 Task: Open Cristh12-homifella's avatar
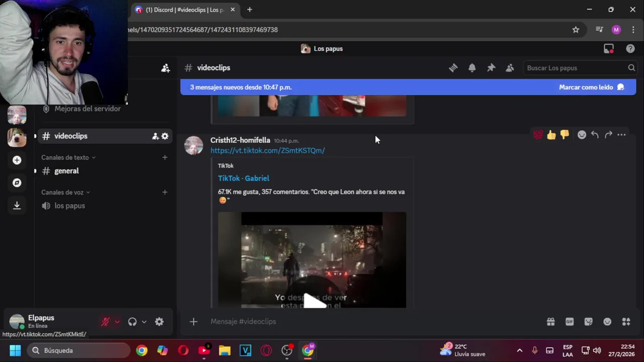coord(194,145)
